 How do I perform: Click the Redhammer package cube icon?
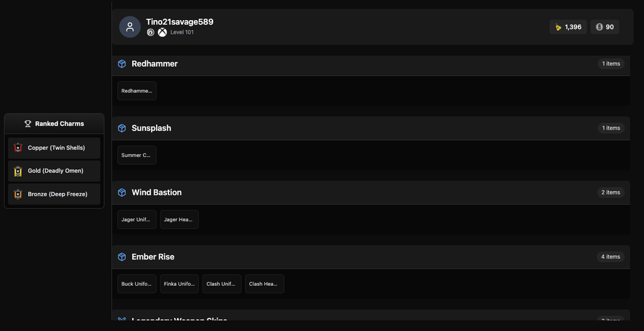tap(122, 64)
